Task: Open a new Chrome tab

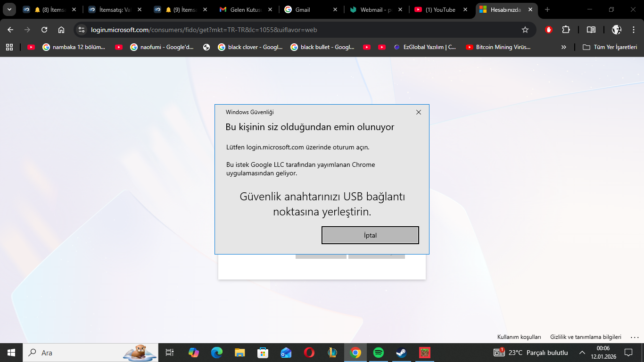Action: point(547,9)
